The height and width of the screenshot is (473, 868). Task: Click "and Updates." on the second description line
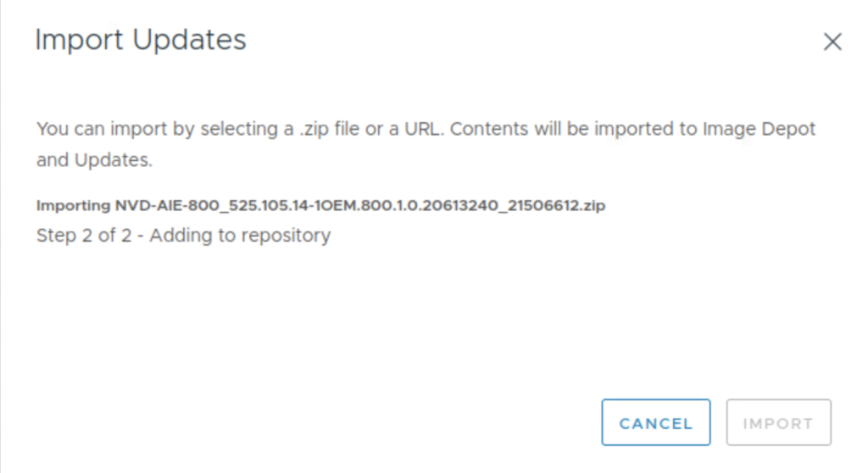pos(94,160)
